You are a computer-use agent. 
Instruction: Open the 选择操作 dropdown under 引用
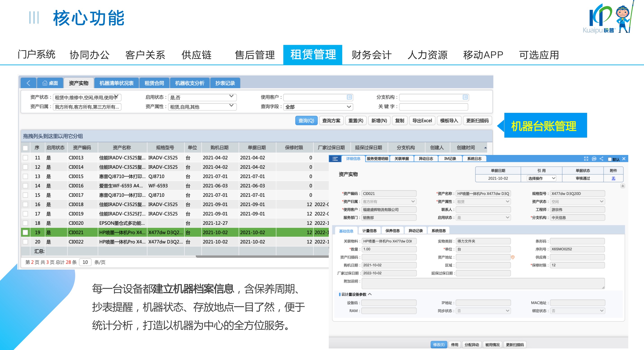point(541,178)
